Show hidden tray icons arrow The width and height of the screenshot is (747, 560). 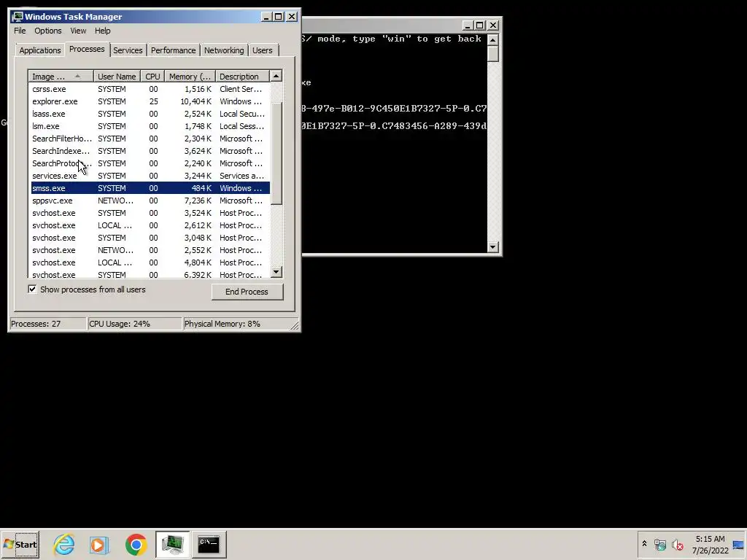pyautogui.click(x=644, y=544)
